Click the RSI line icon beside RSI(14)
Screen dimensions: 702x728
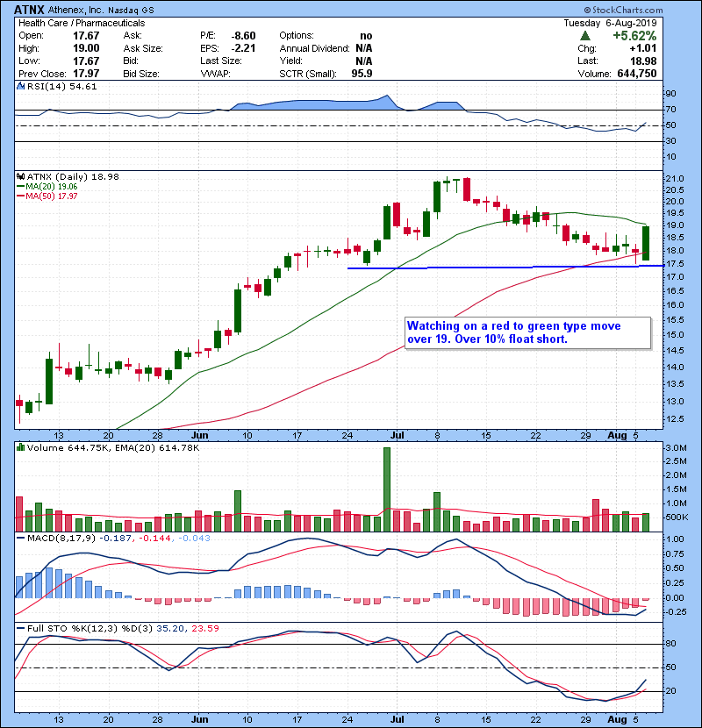tap(20, 86)
